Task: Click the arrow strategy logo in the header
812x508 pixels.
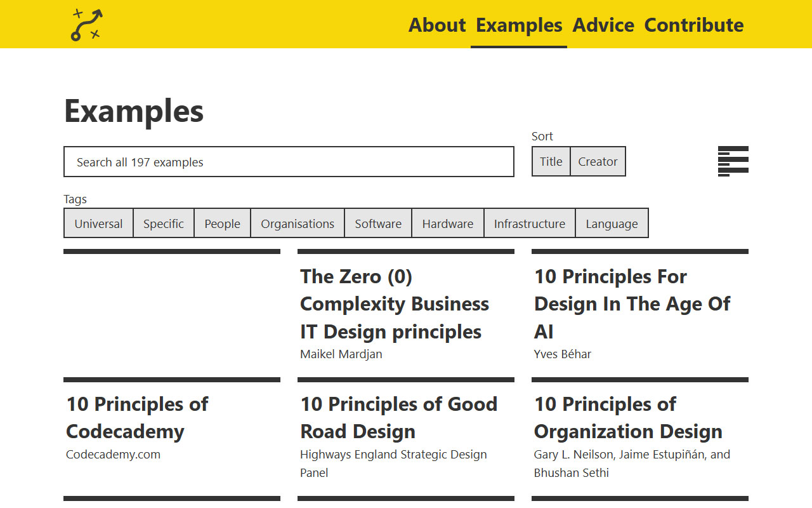Action: point(86,24)
